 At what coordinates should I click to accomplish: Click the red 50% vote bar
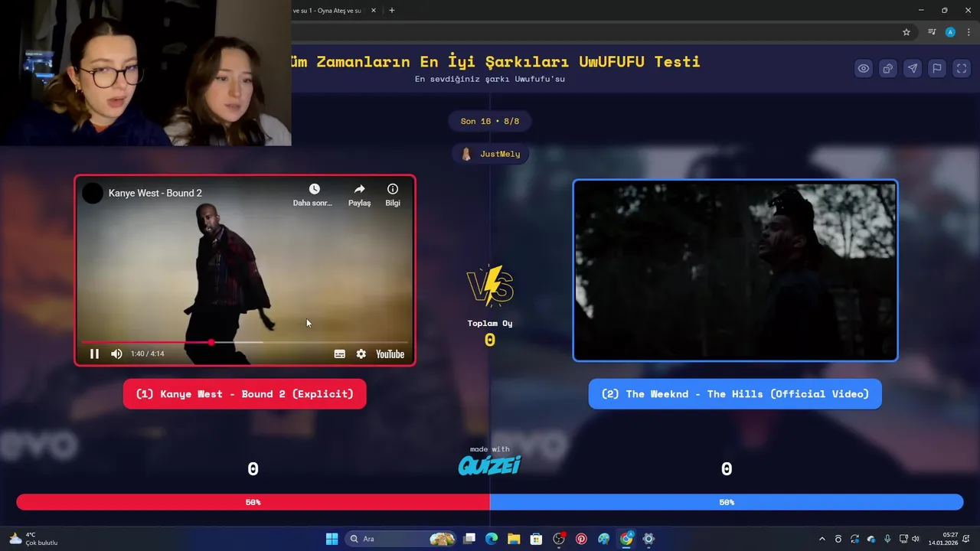click(x=253, y=502)
